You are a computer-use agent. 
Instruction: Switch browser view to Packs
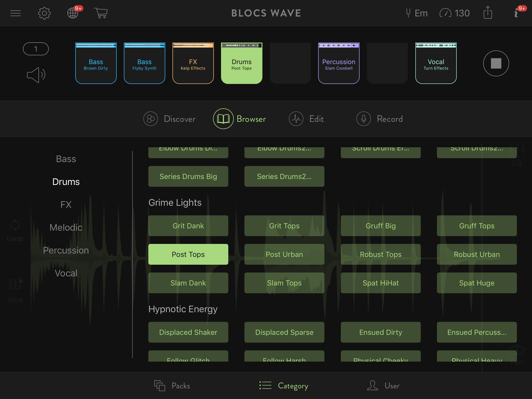pos(172,386)
